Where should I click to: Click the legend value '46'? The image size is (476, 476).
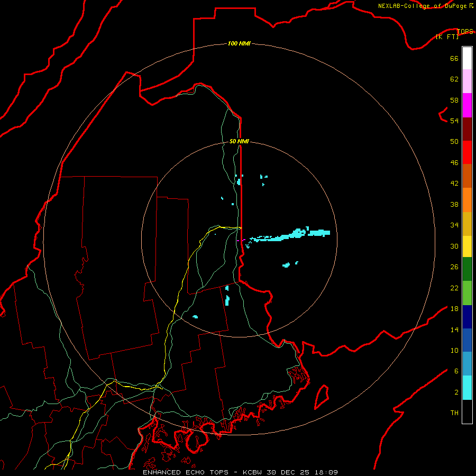[454, 163]
